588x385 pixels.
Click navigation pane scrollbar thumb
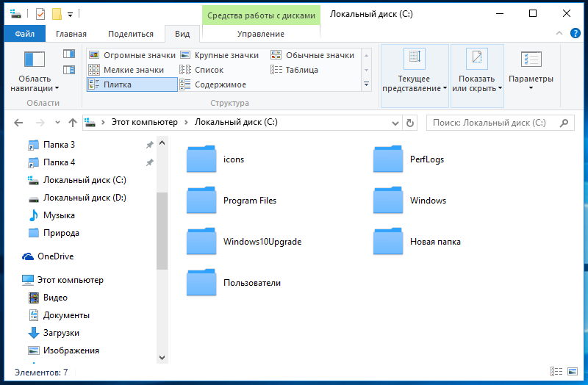coord(162,231)
